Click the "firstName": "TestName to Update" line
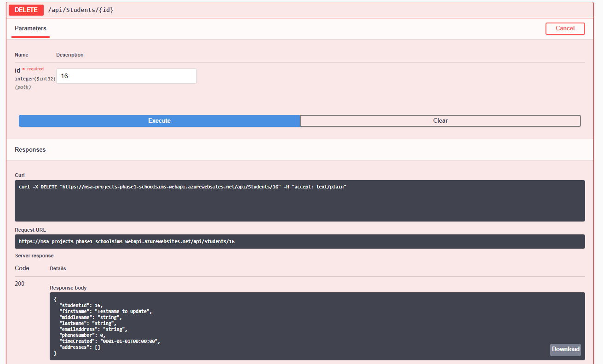 [x=105, y=311]
